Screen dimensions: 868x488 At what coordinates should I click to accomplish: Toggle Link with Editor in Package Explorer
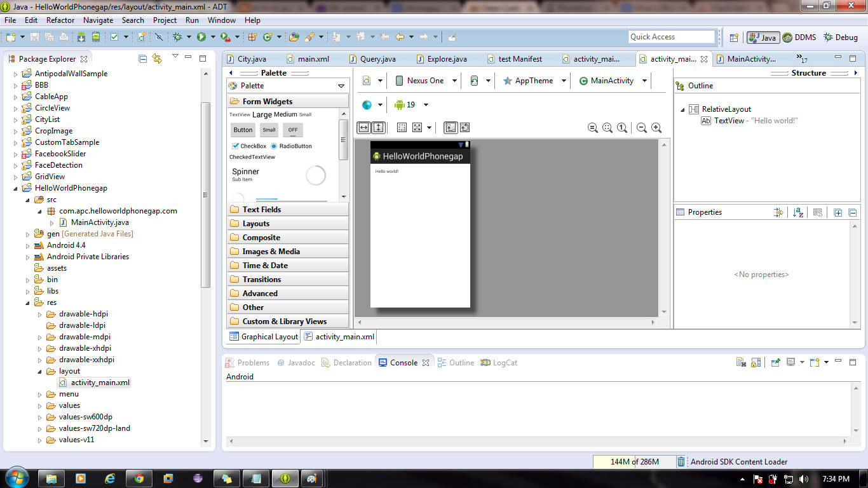(x=157, y=58)
